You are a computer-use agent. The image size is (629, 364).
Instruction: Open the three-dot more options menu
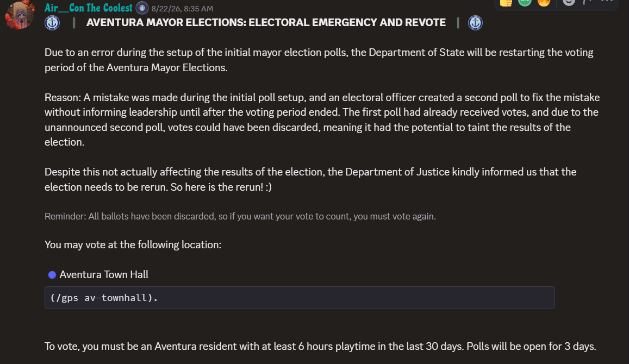tap(607, 2)
